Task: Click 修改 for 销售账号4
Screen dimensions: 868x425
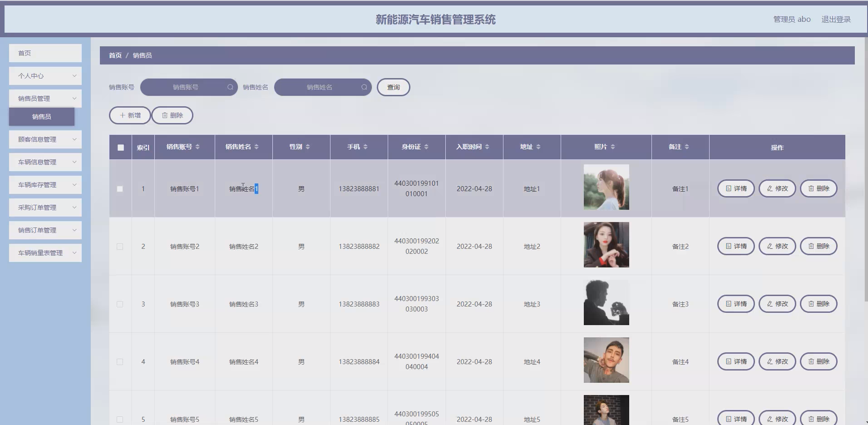Action: click(x=777, y=361)
